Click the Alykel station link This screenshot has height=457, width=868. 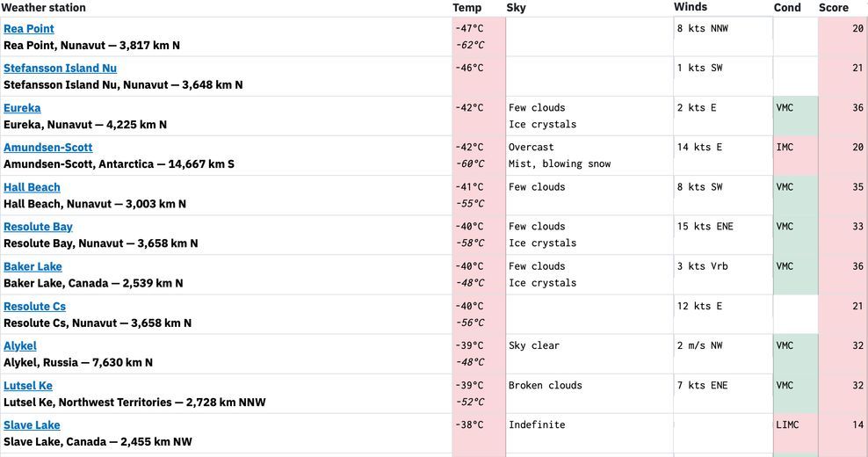(20, 346)
